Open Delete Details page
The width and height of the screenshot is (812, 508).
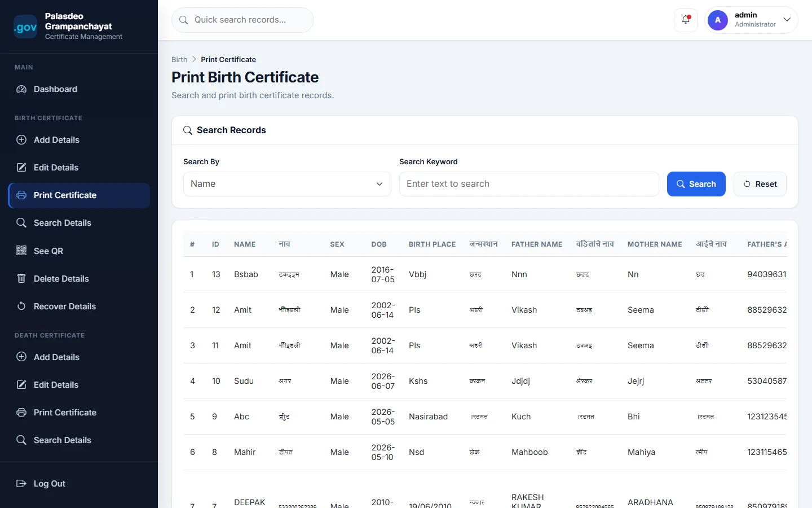click(79, 279)
